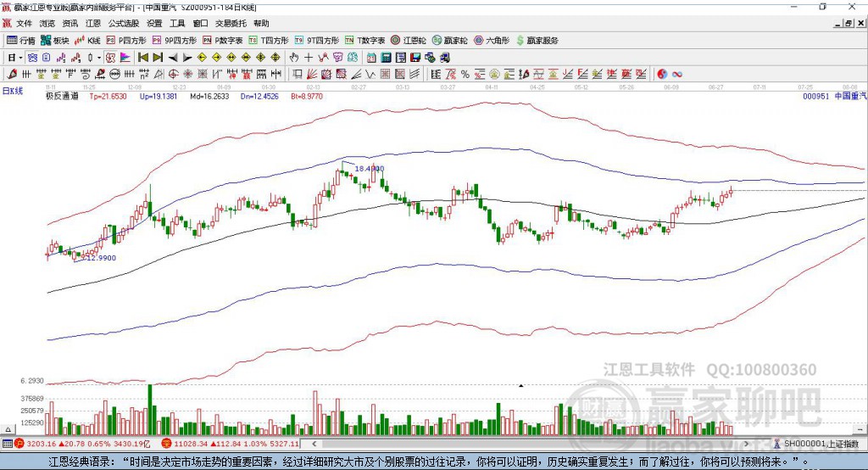Step chart right with black arrow

tap(187, 58)
